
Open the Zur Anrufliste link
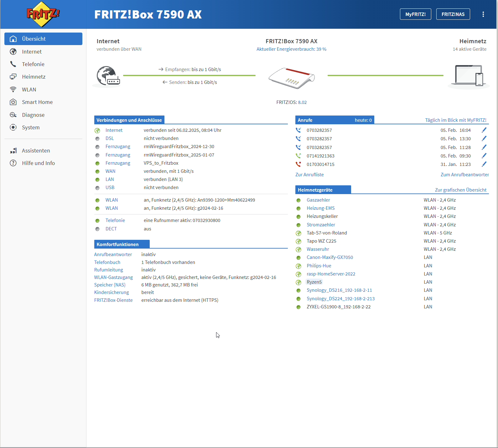309,175
